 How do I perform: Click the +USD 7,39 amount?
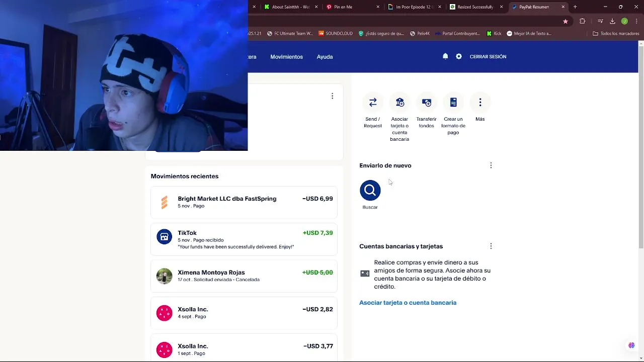(318, 233)
